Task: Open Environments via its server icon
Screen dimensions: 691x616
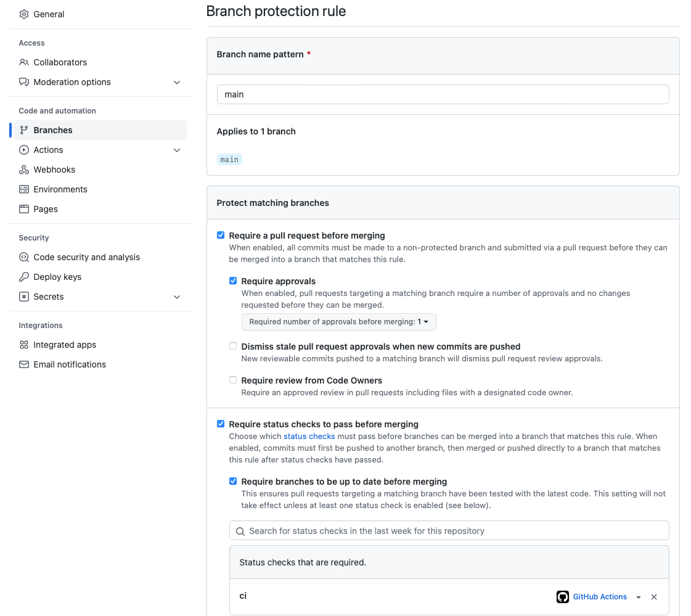Action: pyautogui.click(x=23, y=189)
